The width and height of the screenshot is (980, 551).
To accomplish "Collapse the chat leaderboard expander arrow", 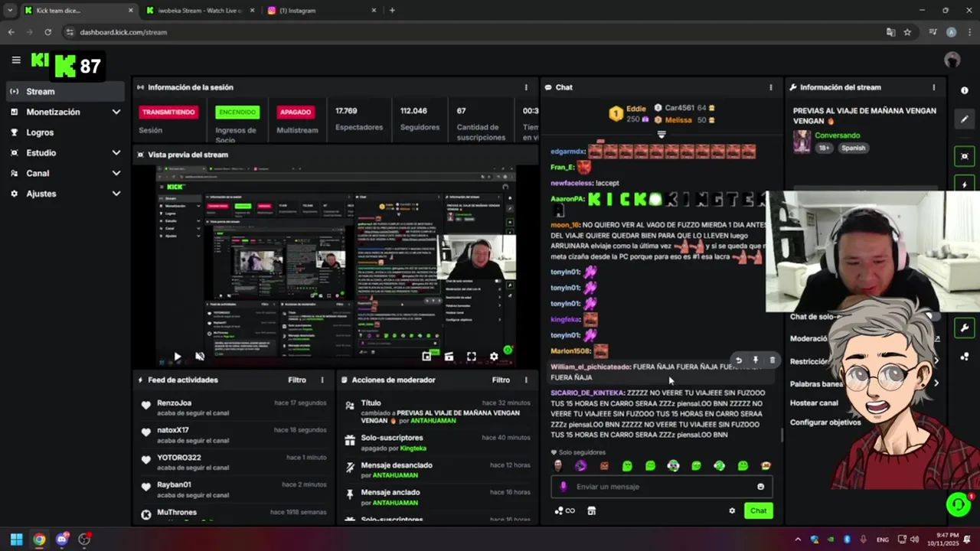I will coord(661,134).
